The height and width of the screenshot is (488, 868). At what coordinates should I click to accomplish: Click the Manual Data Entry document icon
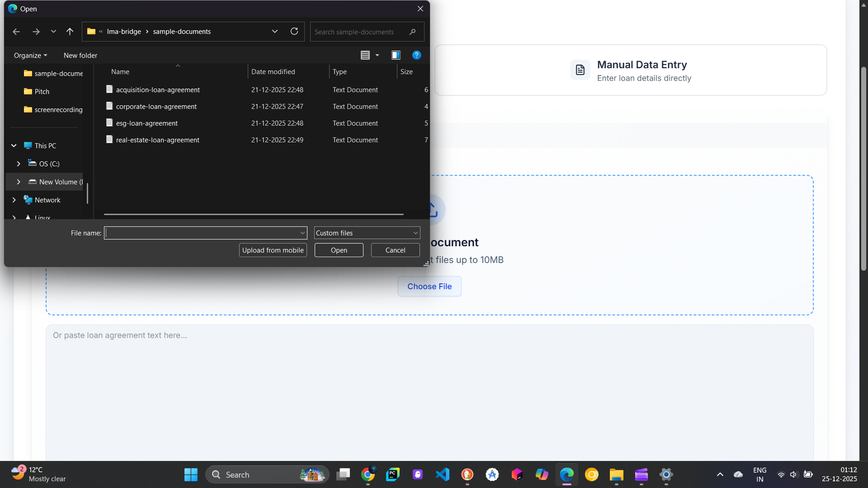click(x=580, y=70)
